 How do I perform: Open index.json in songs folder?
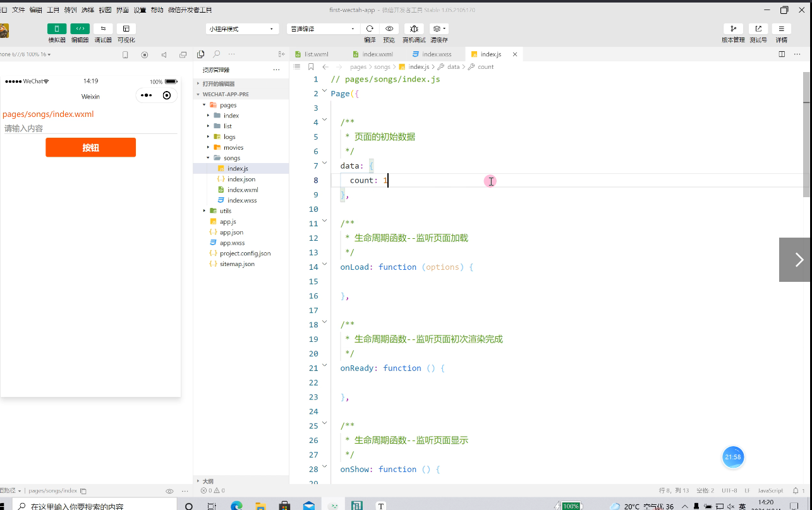click(241, 179)
